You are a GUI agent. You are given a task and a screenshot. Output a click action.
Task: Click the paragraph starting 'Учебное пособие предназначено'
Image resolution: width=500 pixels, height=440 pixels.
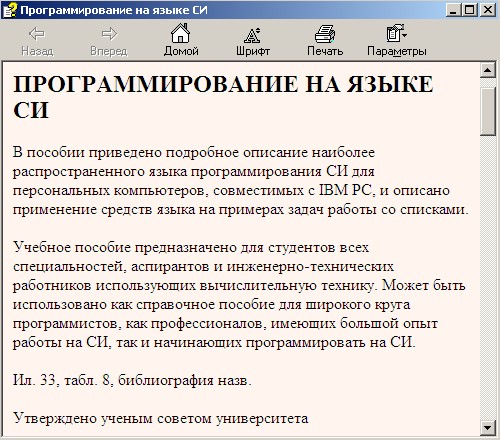coord(239,295)
